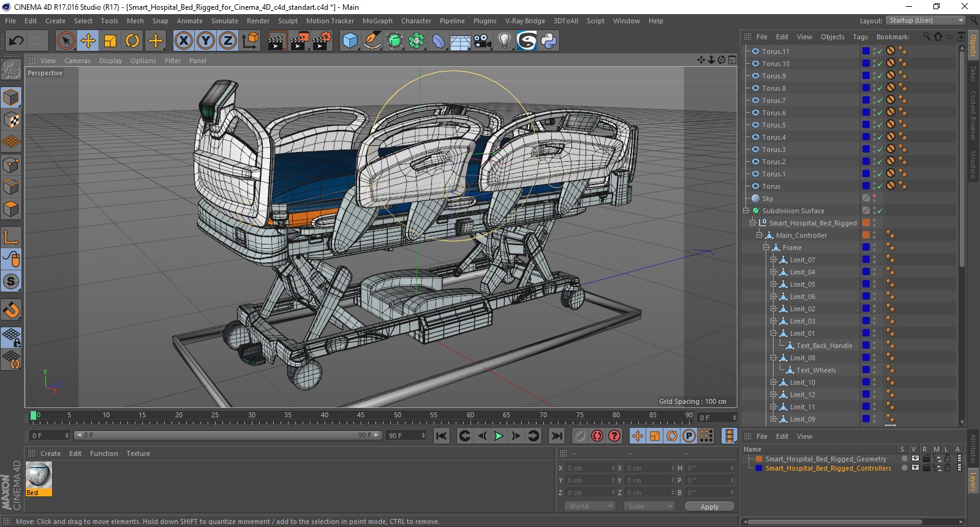Open the Simulate menu

coord(225,21)
